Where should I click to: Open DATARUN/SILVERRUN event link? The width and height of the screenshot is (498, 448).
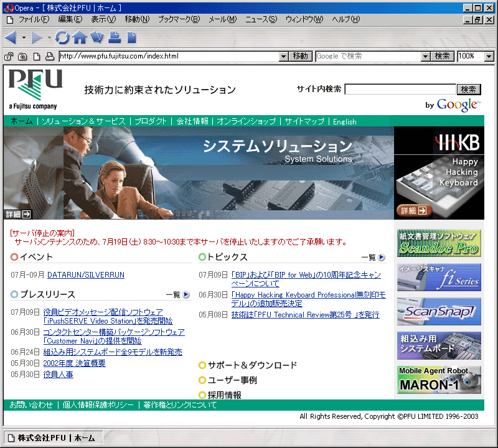pos(86,275)
